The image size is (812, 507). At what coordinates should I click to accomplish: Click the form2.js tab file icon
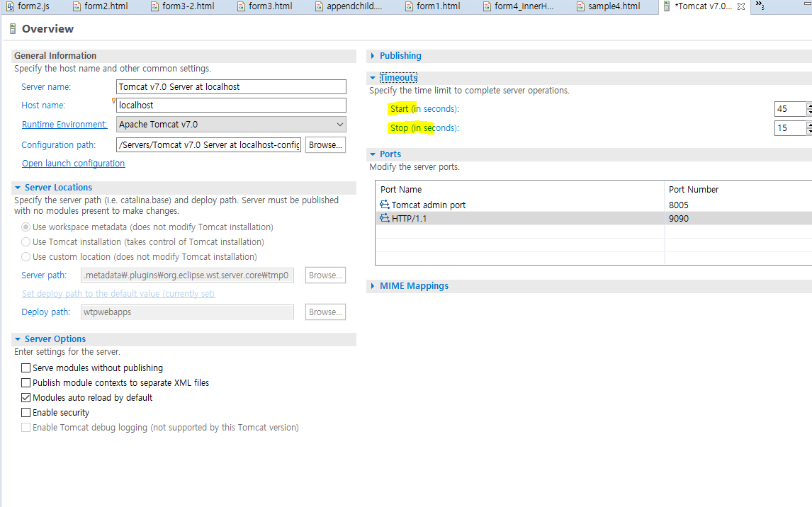click(x=10, y=6)
